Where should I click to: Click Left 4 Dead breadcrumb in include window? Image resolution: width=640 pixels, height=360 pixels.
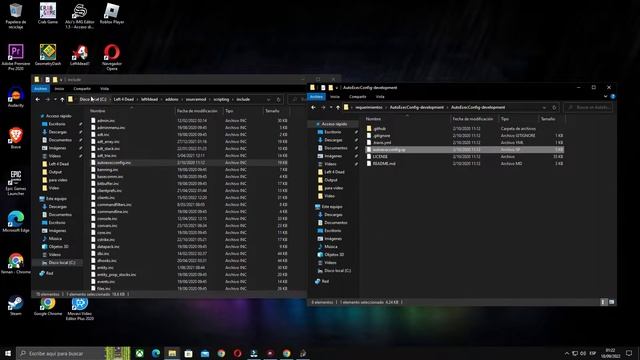pyautogui.click(x=124, y=99)
